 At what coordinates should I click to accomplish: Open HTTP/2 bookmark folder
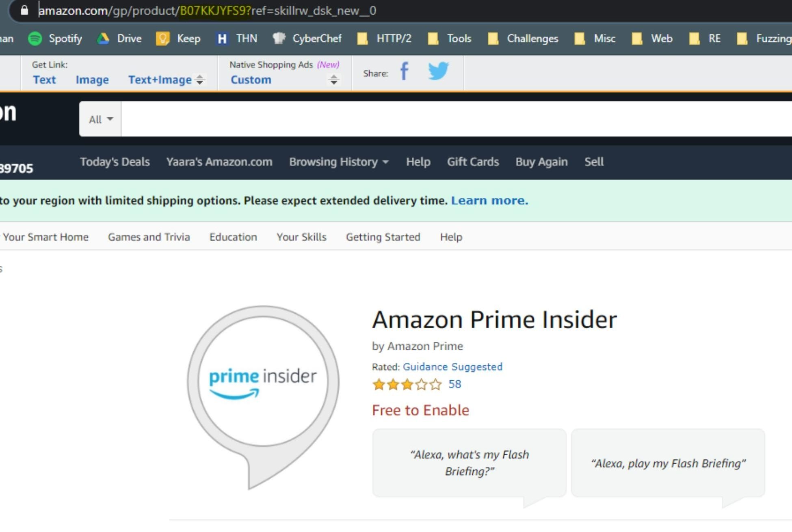(385, 39)
